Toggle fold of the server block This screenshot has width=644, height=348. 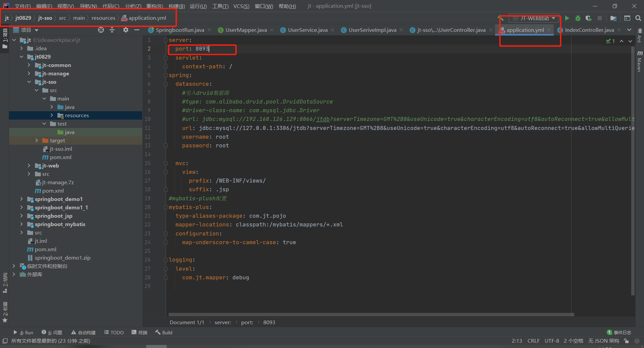point(166,40)
